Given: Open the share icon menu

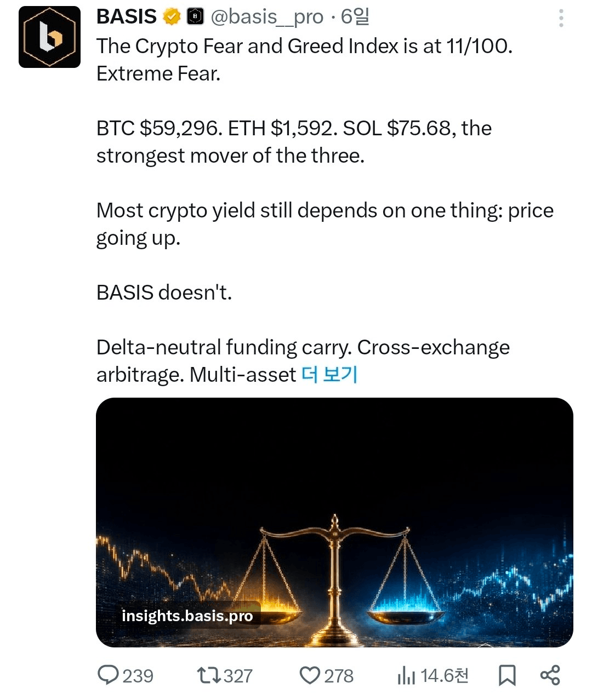Looking at the screenshot, I should [550, 675].
